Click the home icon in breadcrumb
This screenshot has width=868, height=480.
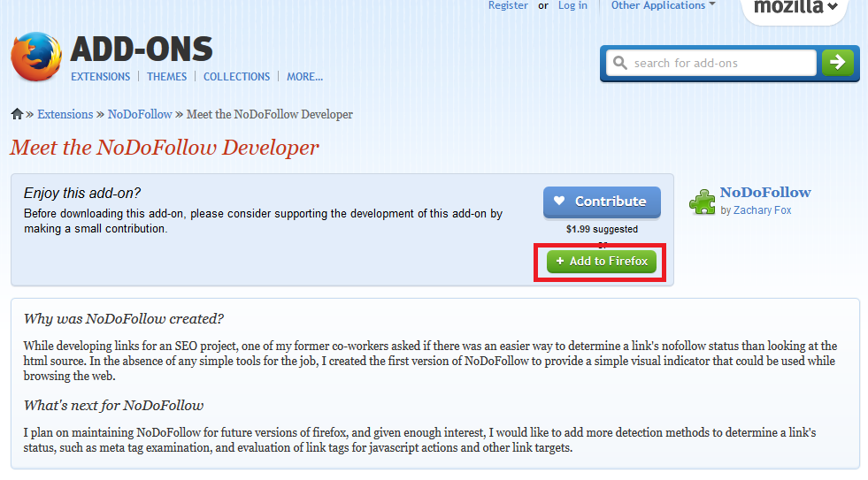click(17, 114)
